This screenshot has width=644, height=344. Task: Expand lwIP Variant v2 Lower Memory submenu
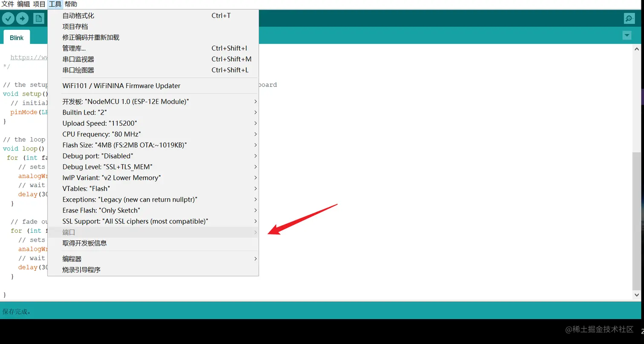[153, 178]
